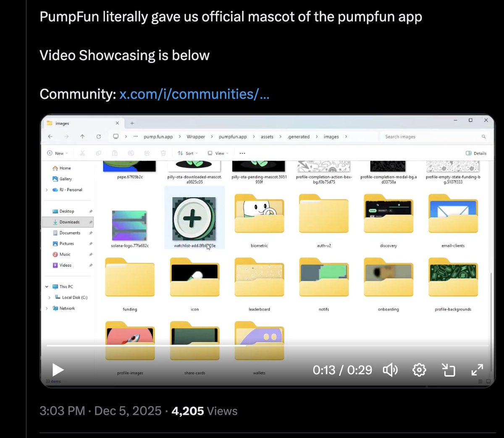Click the Explorer up arrow
This screenshot has height=438, width=504.
click(x=82, y=136)
